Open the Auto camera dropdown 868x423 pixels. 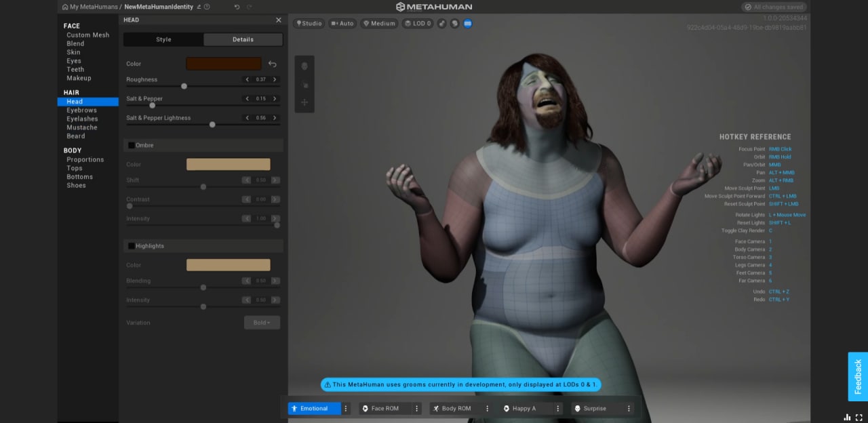click(x=342, y=23)
